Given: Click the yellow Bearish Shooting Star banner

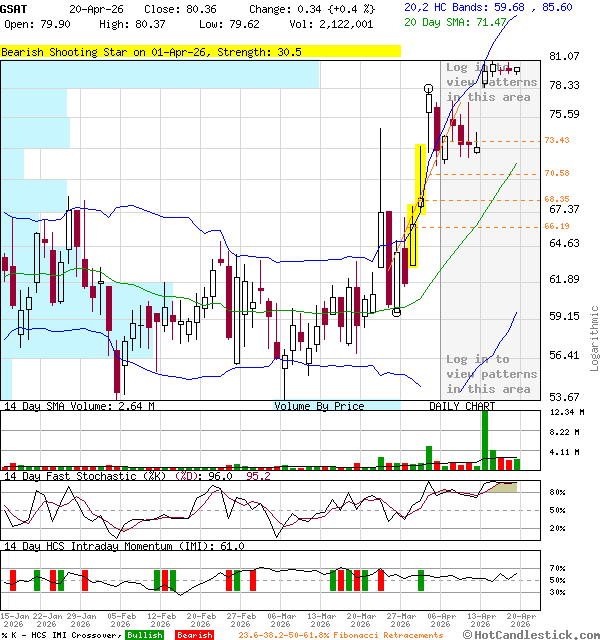Looking at the screenshot, I should (x=200, y=51).
